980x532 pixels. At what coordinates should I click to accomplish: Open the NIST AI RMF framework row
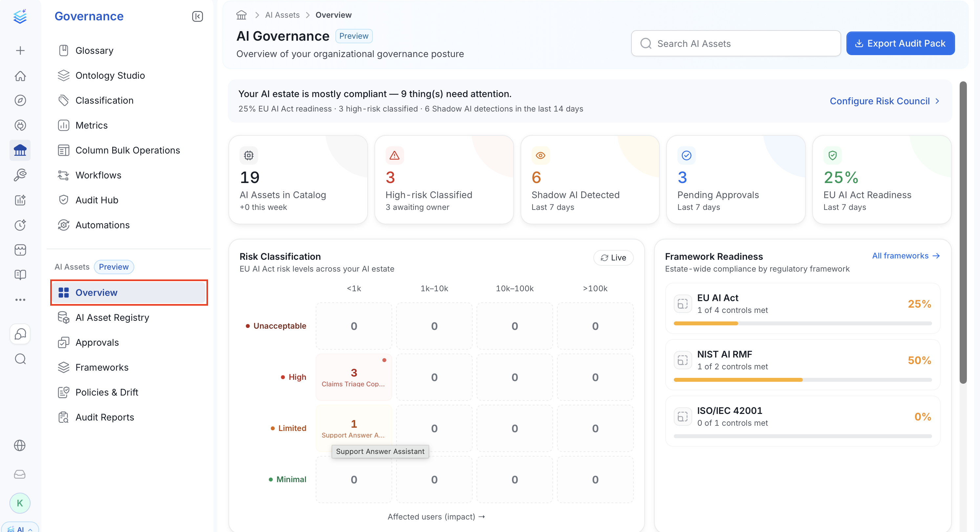coord(802,364)
